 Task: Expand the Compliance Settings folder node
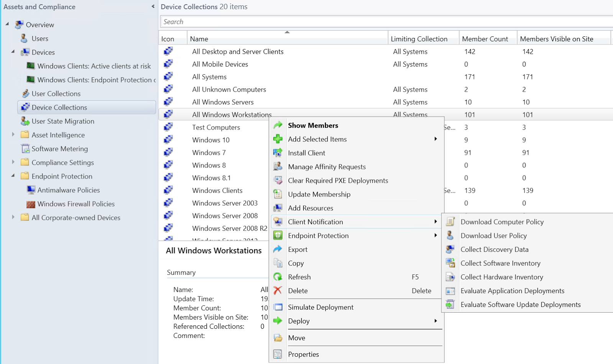13,162
